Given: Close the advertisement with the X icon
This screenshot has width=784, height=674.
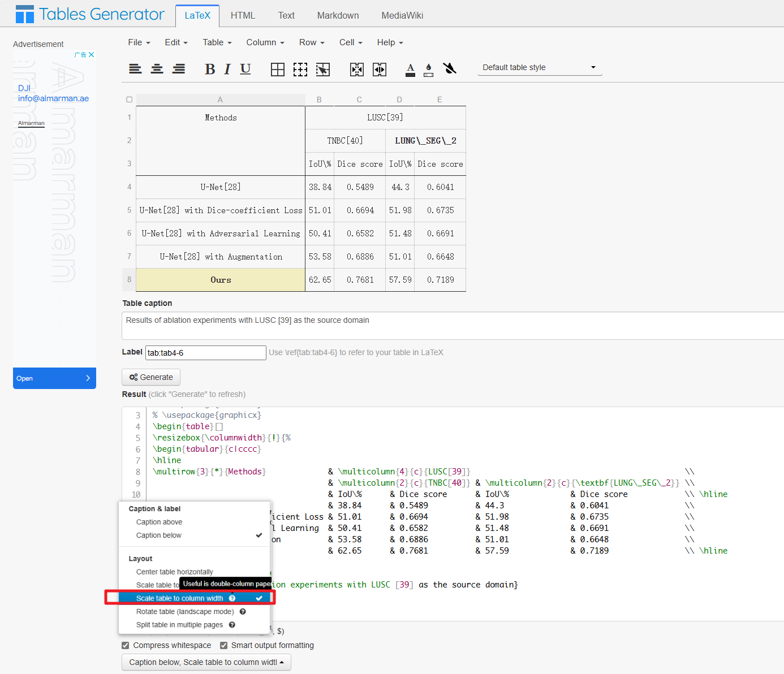Looking at the screenshot, I should [x=92, y=55].
